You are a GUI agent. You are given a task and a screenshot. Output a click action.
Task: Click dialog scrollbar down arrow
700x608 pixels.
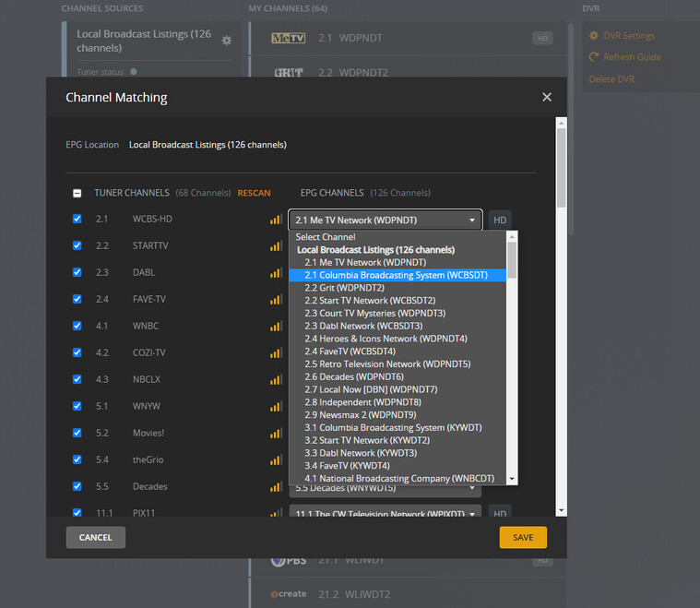coord(561,510)
